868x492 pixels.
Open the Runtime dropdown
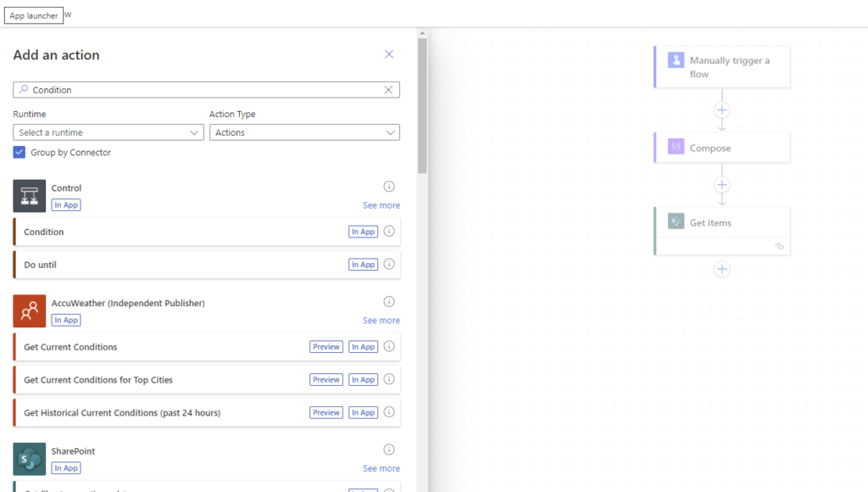108,132
